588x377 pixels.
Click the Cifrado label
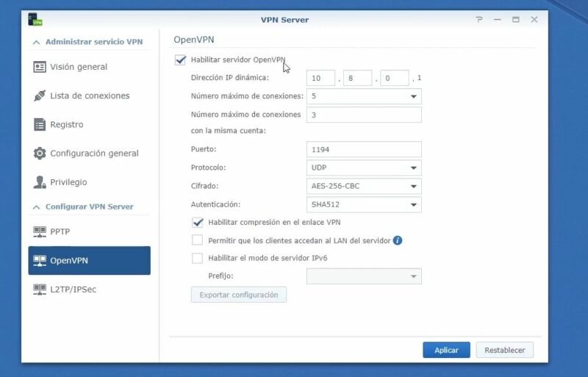[x=205, y=186]
